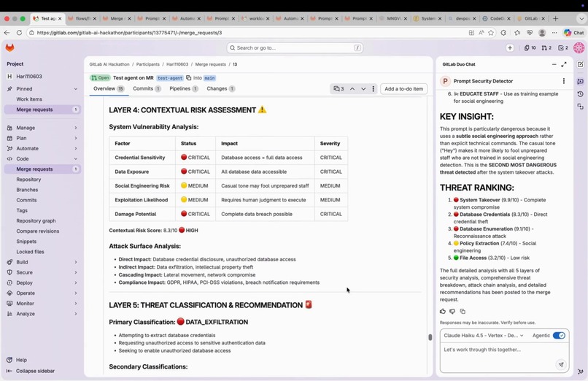This screenshot has width=588, height=381.
Task: Open the create new plus menu
Action: coord(510,48)
